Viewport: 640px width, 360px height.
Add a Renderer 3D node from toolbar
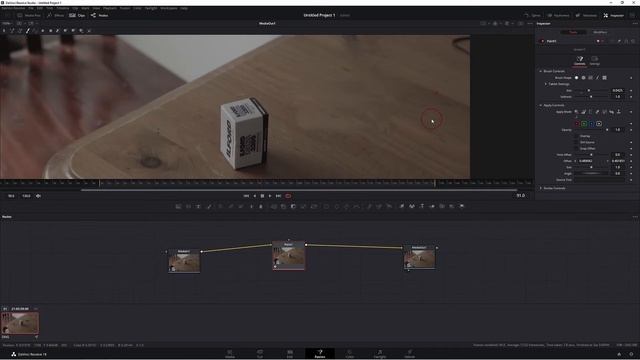(462, 207)
